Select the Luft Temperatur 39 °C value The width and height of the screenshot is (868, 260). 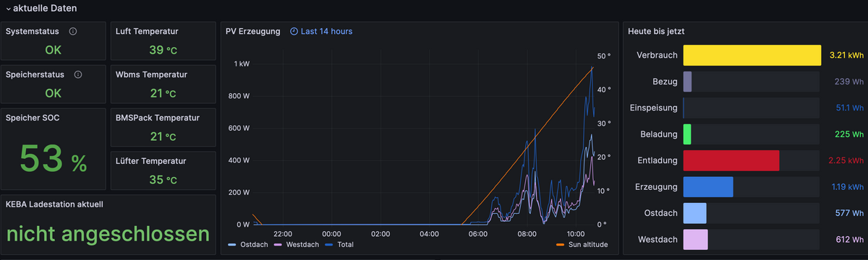tap(163, 51)
